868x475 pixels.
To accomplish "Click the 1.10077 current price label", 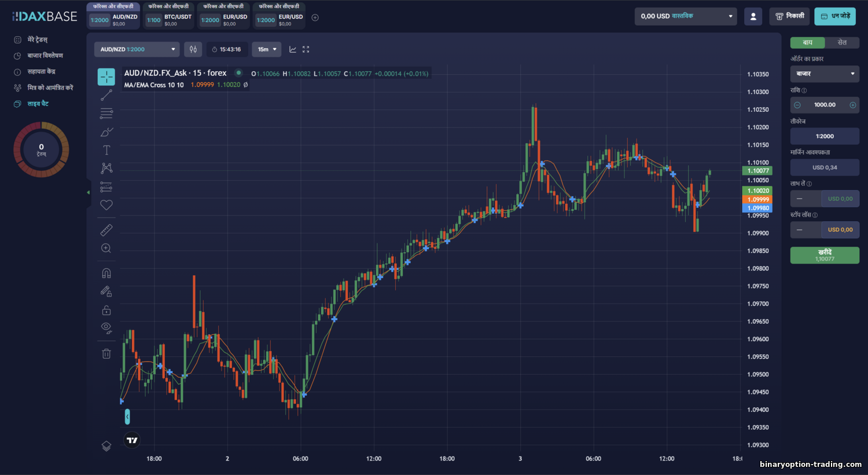I will coord(757,171).
